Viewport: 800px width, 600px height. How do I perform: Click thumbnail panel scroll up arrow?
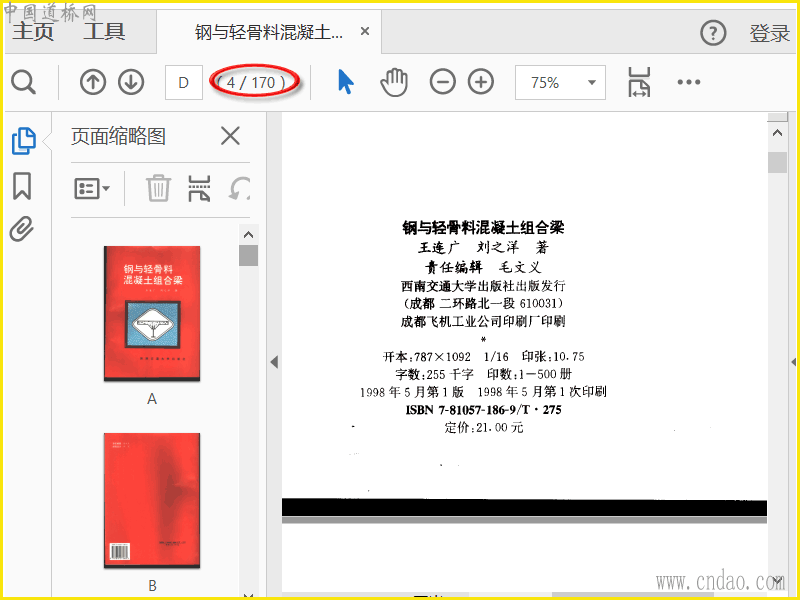click(x=248, y=235)
